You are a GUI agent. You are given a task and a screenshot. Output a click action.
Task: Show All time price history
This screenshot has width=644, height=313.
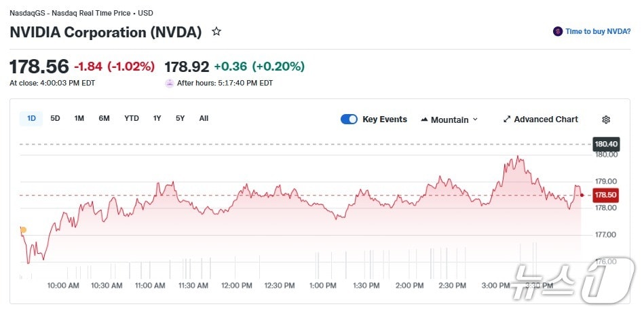(204, 119)
